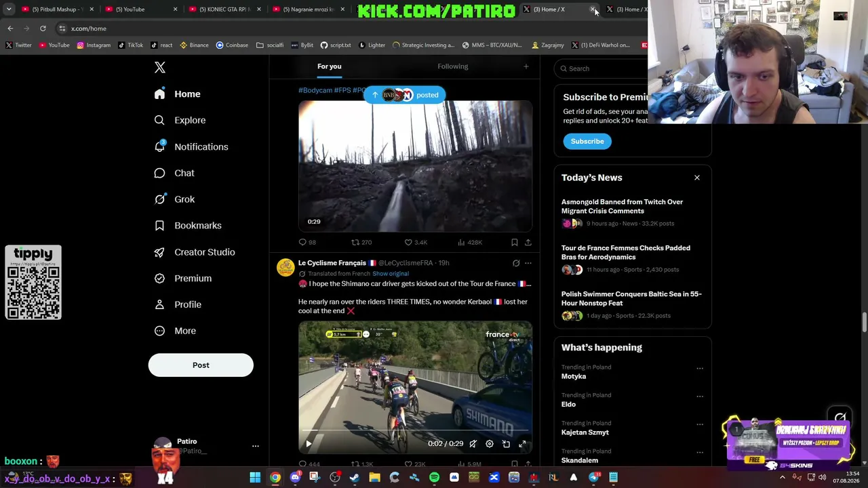This screenshot has width=868, height=488.
Task: Open Notifications in the sidebar
Action: (191, 146)
